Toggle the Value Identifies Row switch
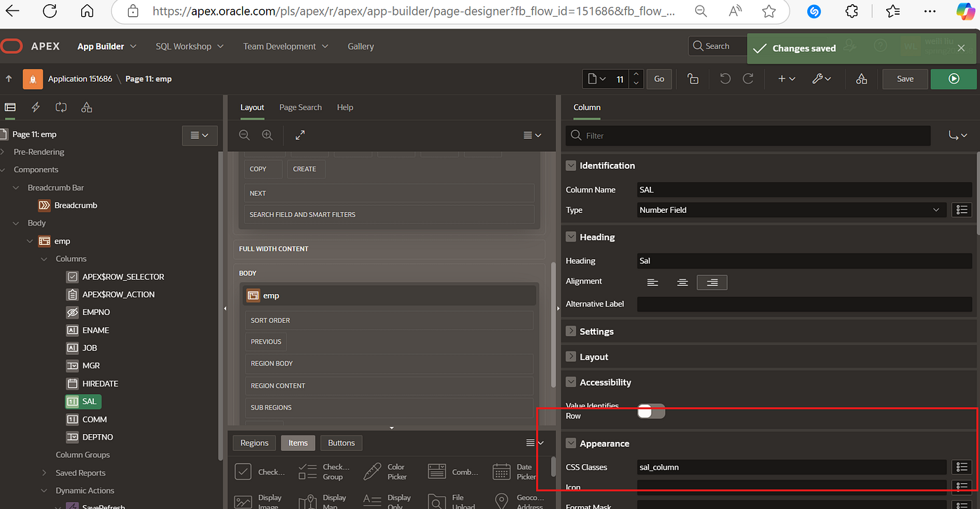The height and width of the screenshot is (509, 980). click(651, 412)
